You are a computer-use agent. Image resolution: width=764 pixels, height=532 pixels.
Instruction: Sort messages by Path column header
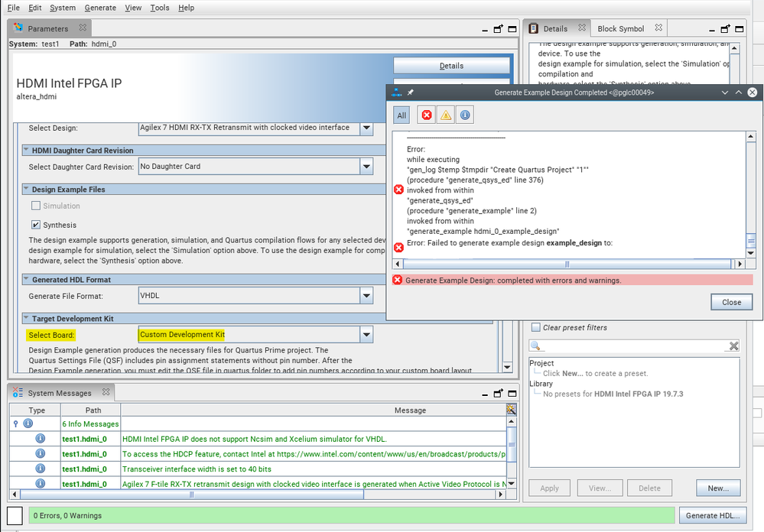click(x=93, y=410)
